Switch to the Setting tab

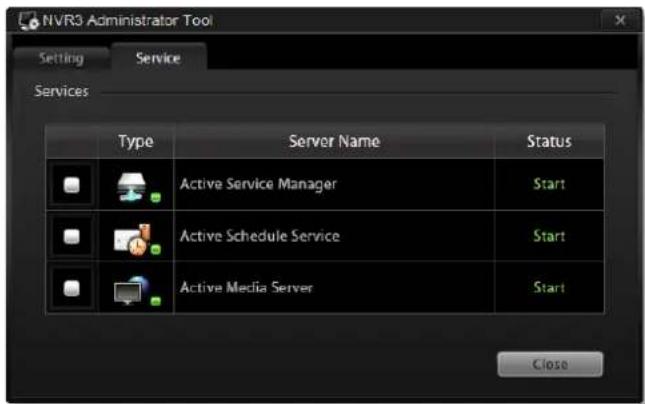coord(61,58)
